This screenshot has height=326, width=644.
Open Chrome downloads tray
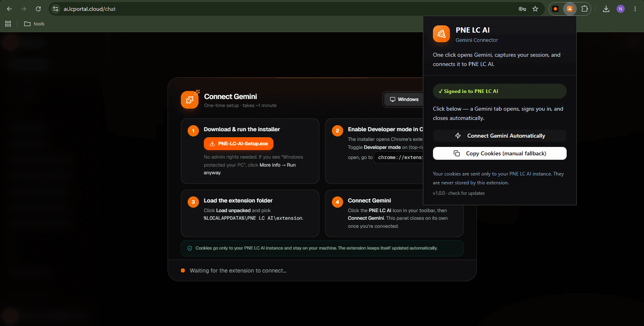click(606, 9)
